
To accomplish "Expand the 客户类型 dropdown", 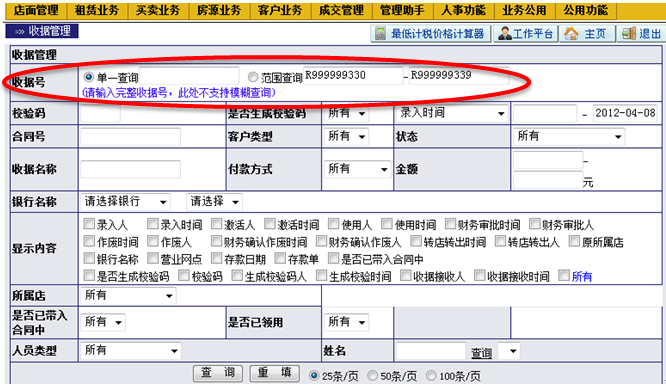I will [346, 136].
